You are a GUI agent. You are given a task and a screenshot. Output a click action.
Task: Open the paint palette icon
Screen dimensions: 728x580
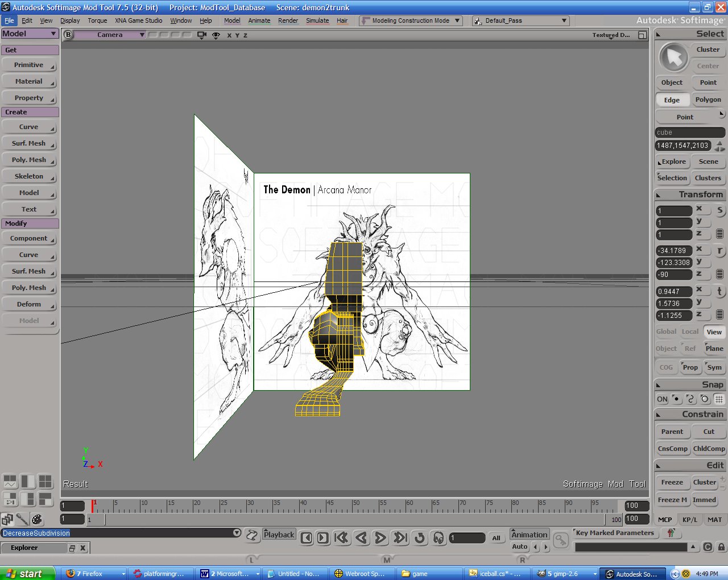(x=37, y=519)
